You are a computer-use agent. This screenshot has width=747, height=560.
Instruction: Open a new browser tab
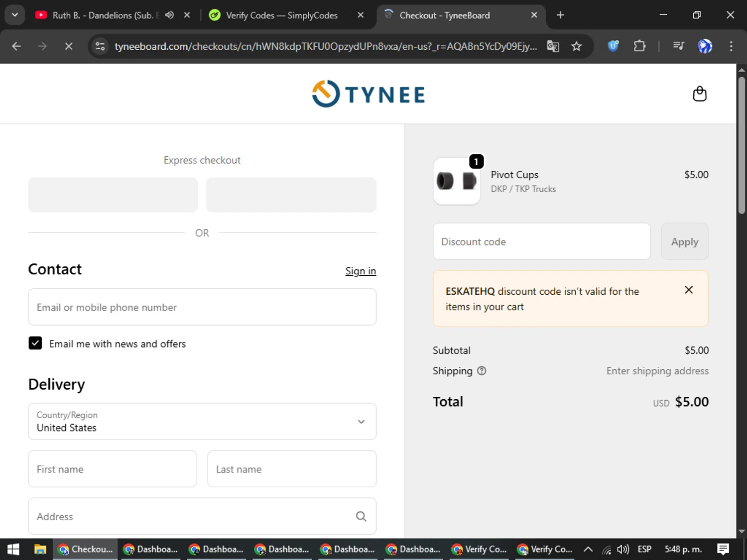560,15
